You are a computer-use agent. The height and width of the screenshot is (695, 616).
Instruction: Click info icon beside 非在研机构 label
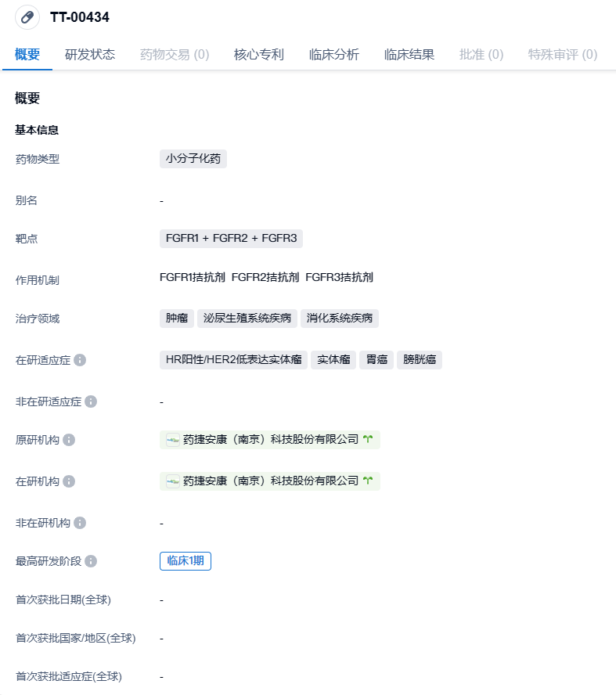click(80, 523)
